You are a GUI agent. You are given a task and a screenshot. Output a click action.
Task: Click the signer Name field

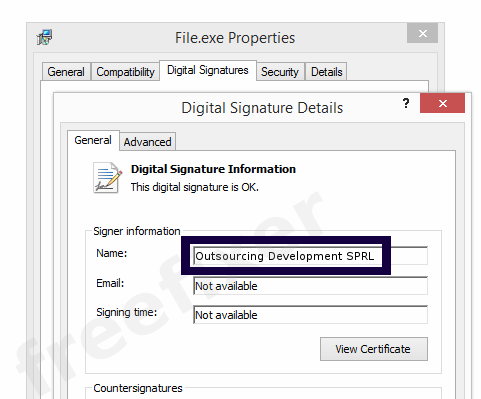coord(310,256)
